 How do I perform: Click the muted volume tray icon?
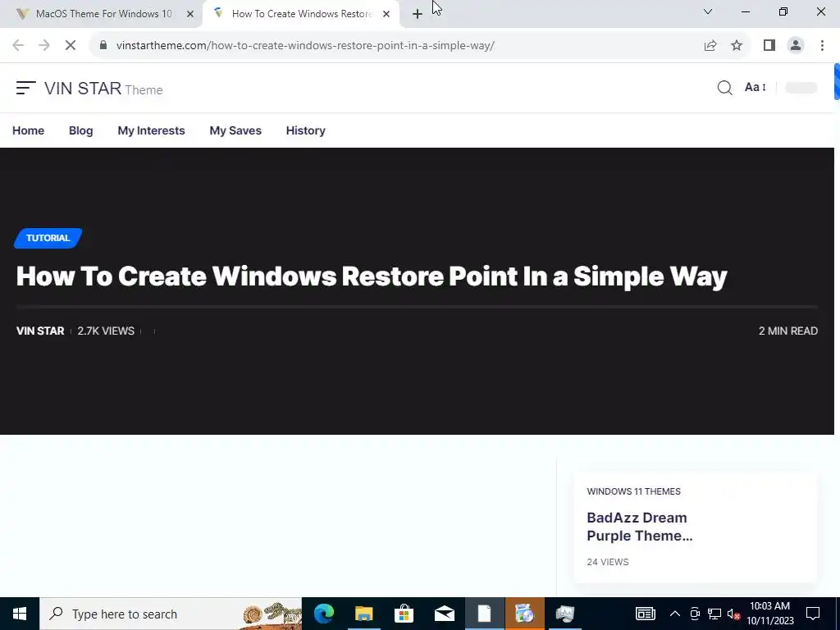(x=734, y=614)
